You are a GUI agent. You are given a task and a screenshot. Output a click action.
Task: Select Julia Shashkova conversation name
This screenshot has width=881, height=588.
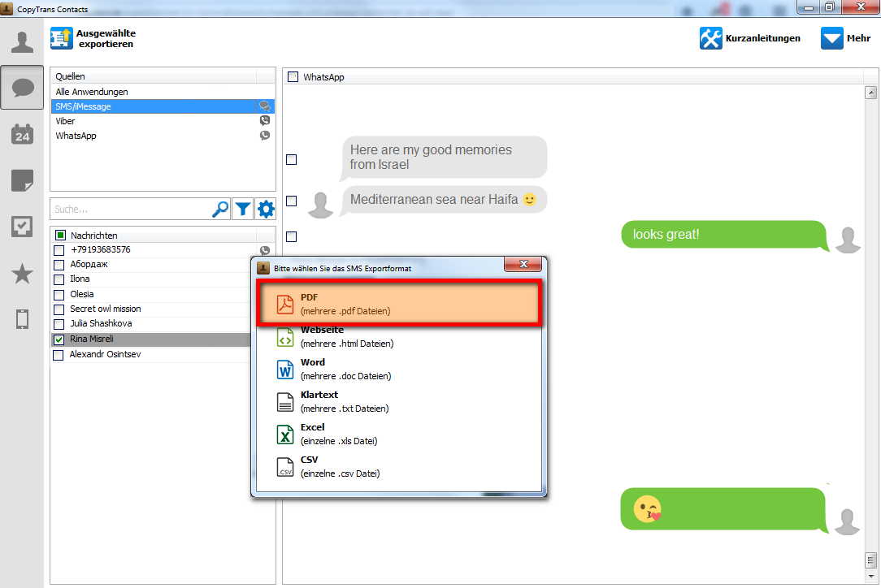pyautogui.click(x=101, y=323)
